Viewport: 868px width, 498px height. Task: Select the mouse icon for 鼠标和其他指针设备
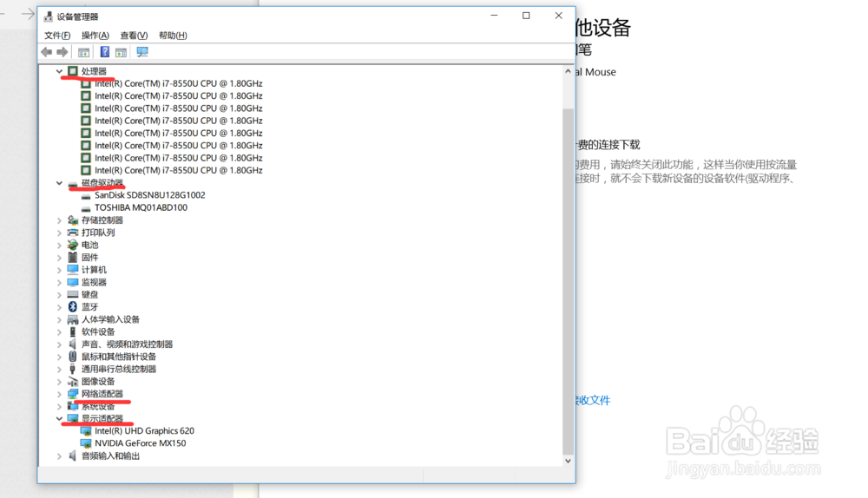click(x=73, y=357)
